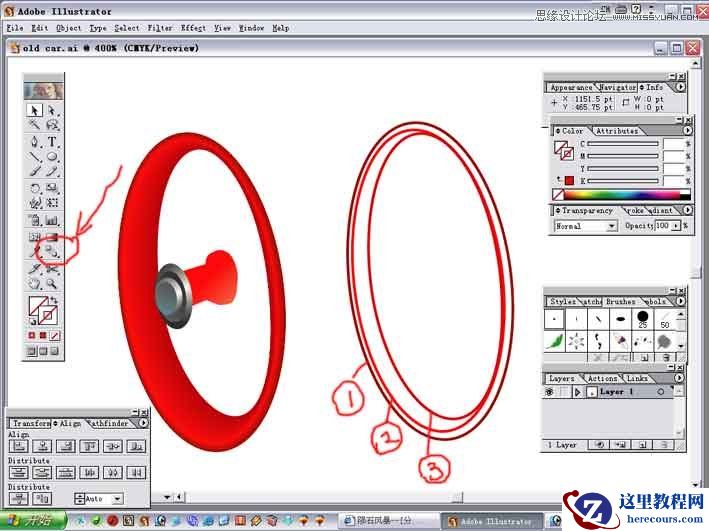Reset default fill and stroke in toolbox
This screenshot has width=709, height=531.
(x=32, y=322)
